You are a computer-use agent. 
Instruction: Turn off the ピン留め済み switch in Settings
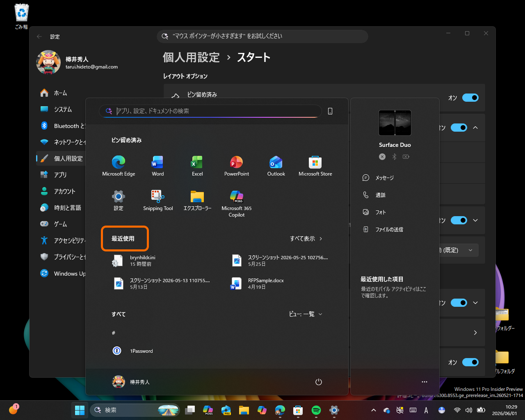(470, 98)
